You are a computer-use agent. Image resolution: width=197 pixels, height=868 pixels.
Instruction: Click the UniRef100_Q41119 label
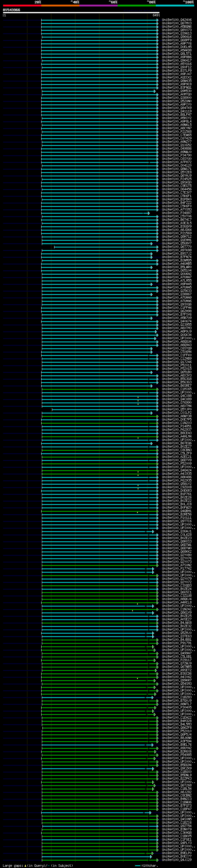(177, 111)
